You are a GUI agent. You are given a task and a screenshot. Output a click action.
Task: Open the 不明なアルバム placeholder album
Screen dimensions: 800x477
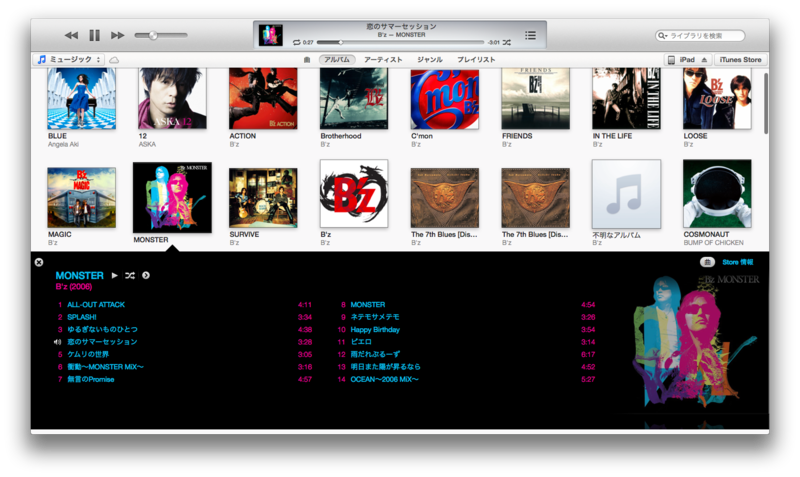[627, 194]
